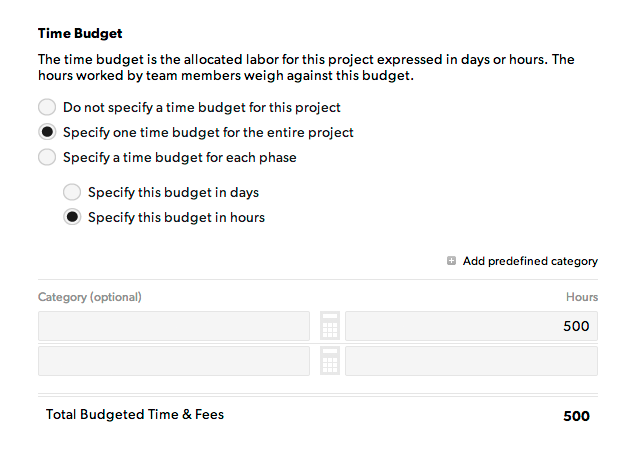
Task: Click the 'Hours' column header label
Action: coord(582,297)
